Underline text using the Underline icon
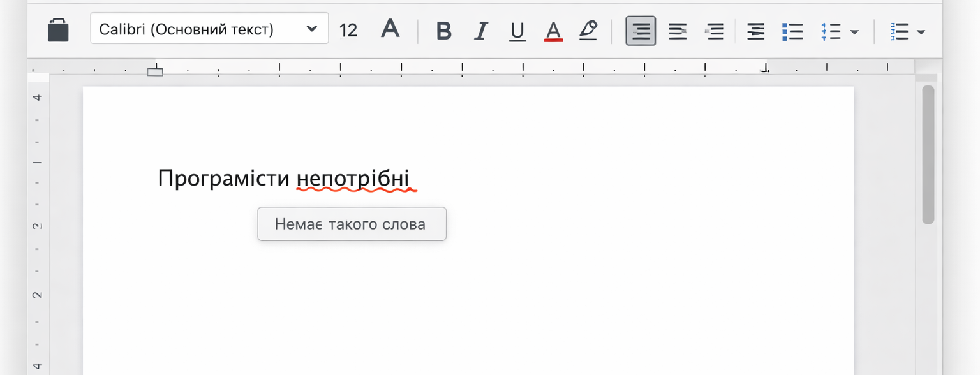The width and height of the screenshot is (980, 375). tap(517, 31)
